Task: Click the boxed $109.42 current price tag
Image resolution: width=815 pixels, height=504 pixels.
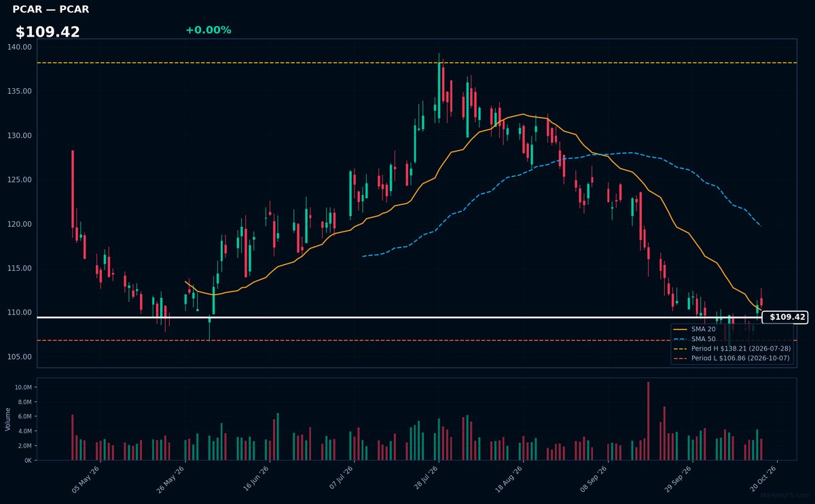Action: click(785, 317)
